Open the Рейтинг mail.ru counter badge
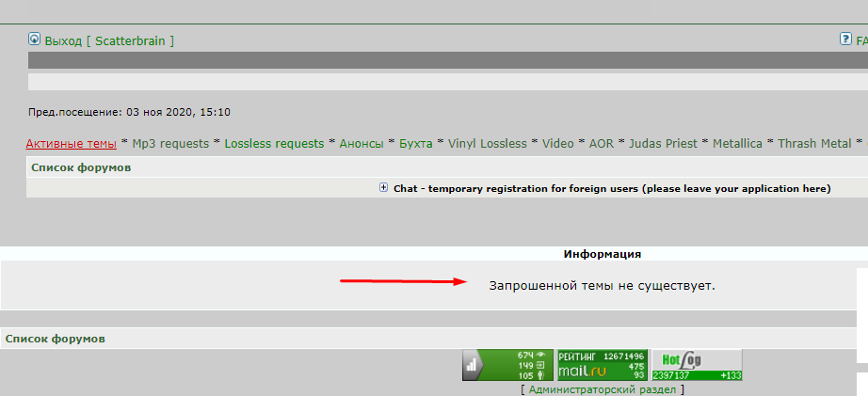The width and height of the screenshot is (868, 396). click(602, 365)
